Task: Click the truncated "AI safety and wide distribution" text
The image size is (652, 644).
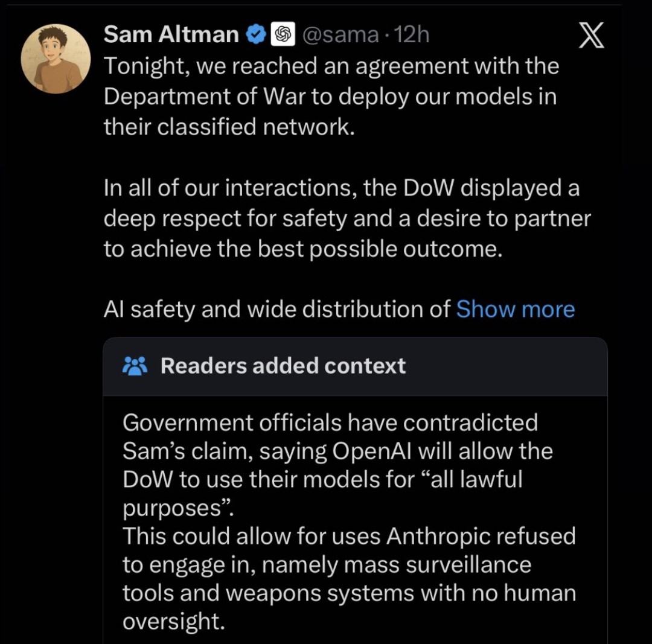Action: click(x=277, y=309)
